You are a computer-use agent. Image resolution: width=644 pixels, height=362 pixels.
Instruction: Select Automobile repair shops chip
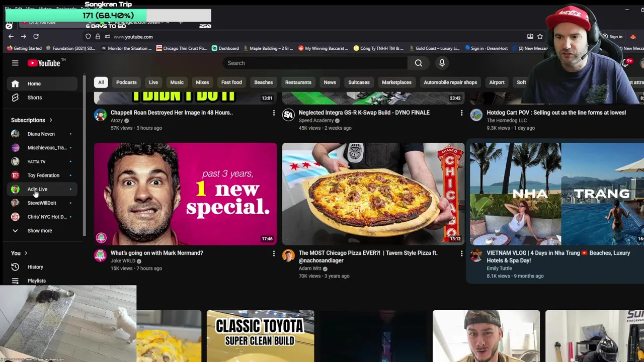click(450, 82)
